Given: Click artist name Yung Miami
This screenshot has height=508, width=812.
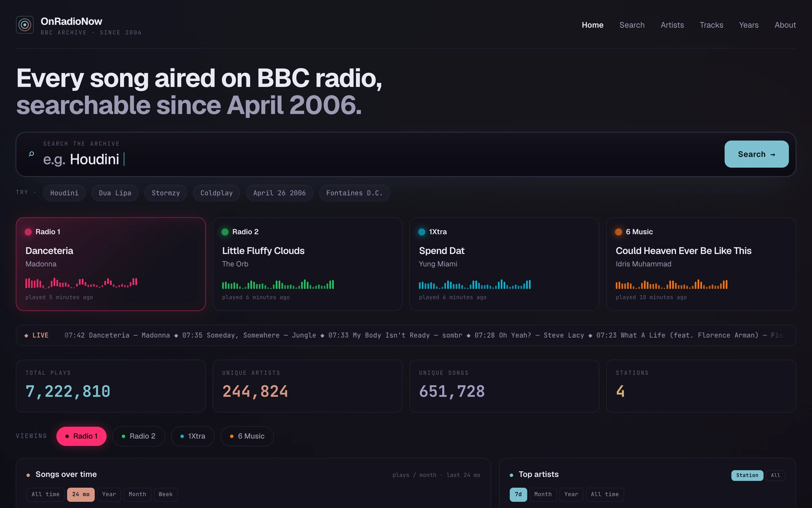Looking at the screenshot, I should tap(438, 264).
